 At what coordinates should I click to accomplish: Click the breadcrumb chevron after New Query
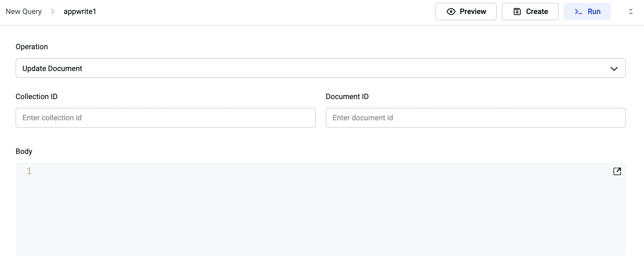tap(53, 12)
